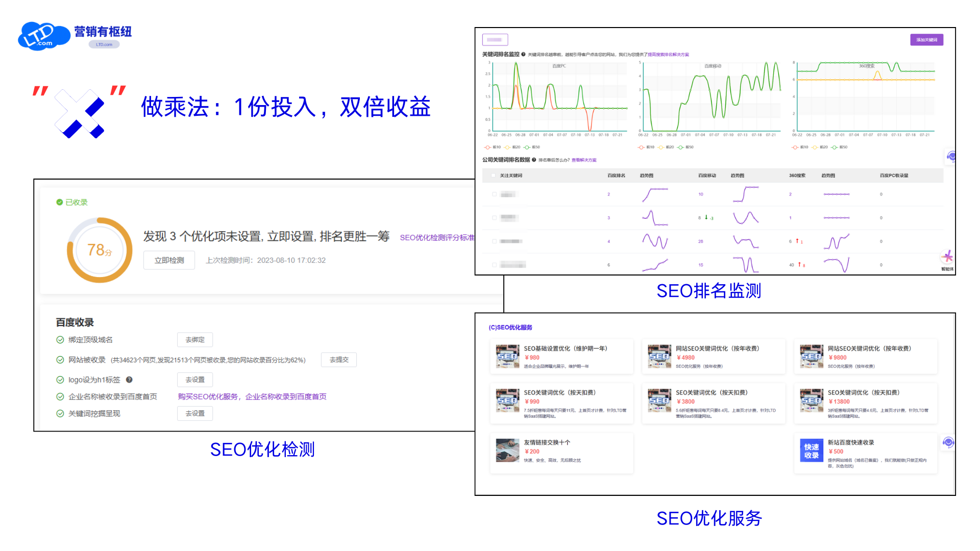Click the SEO基础设置优化 product thumbnail
The image size is (980, 551).
tap(507, 357)
